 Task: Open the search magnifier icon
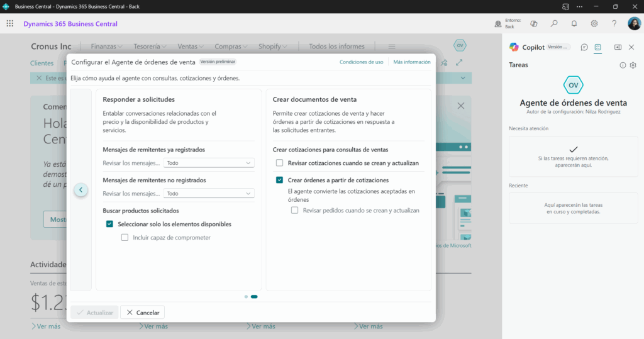pos(554,23)
